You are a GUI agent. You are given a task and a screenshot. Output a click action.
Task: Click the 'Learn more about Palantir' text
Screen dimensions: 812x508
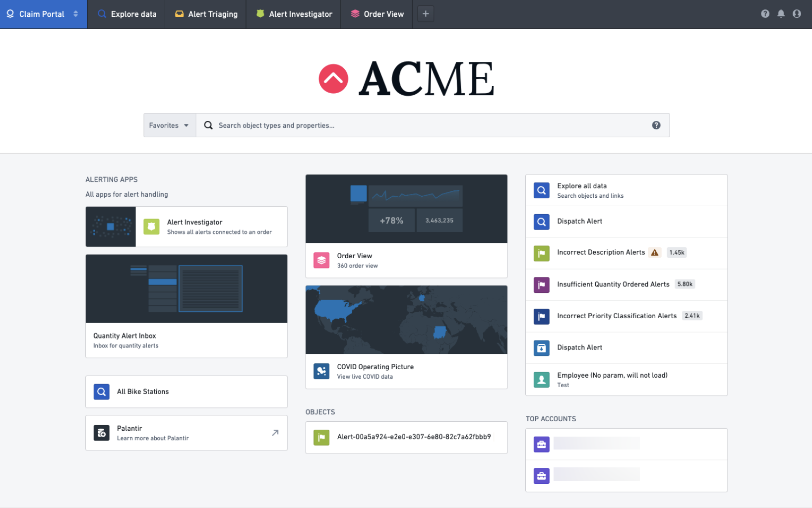153,438
